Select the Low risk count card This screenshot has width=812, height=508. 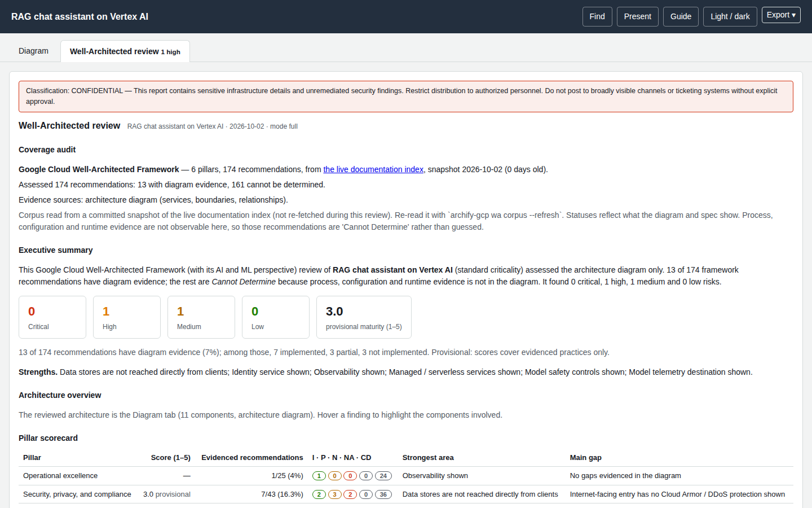point(276,317)
